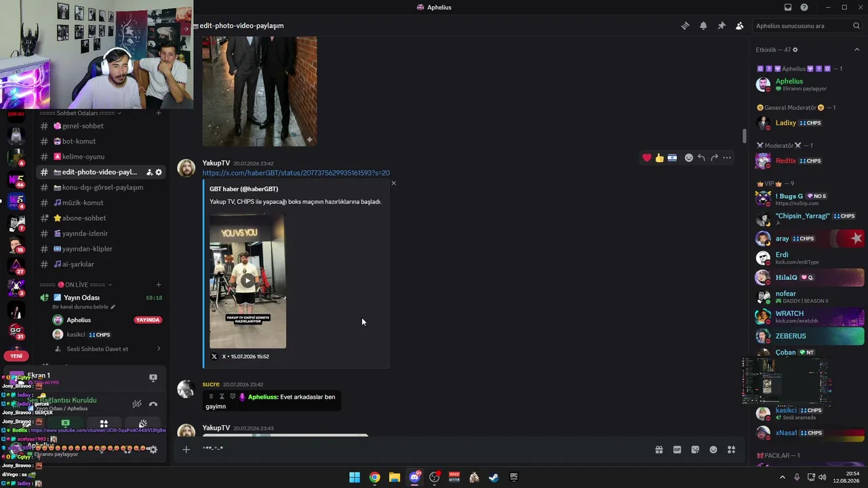Disconnect from the voice channel
The width and height of the screenshot is (868, 488).
click(x=153, y=404)
